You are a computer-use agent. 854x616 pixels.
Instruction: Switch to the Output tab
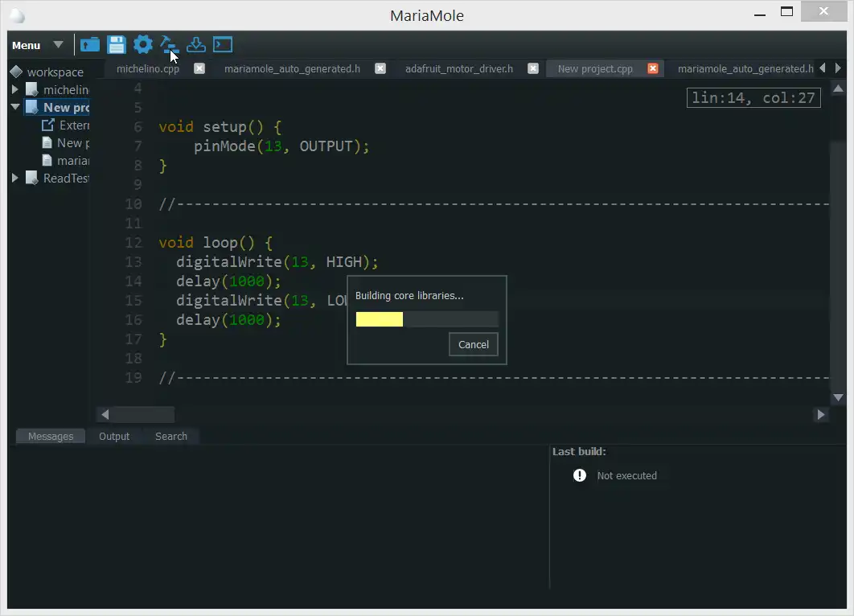(114, 436)
